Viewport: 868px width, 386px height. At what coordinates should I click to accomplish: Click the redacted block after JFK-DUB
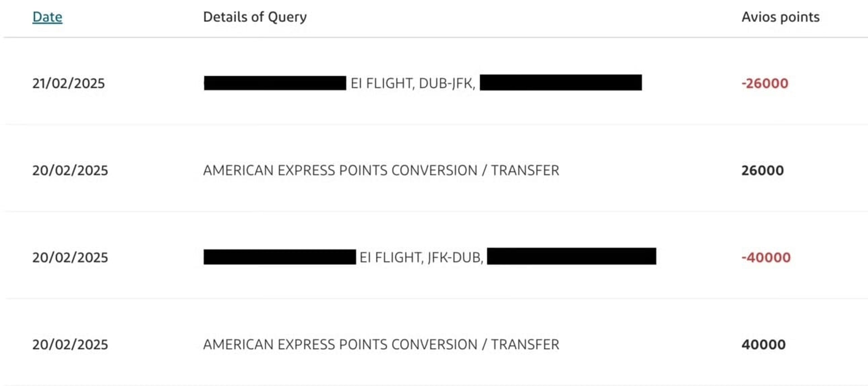pyautogui.click(x=571, y=256)
